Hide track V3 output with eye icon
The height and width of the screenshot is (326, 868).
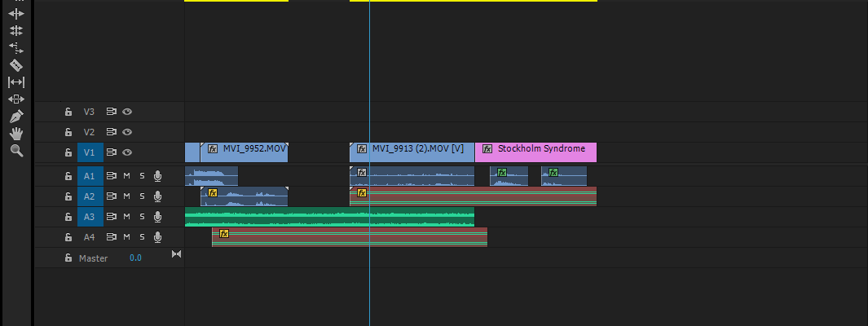127,112
